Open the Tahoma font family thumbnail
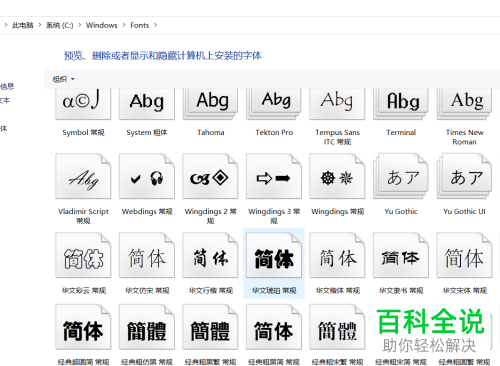The image size is (500, 366). point(210,104)
